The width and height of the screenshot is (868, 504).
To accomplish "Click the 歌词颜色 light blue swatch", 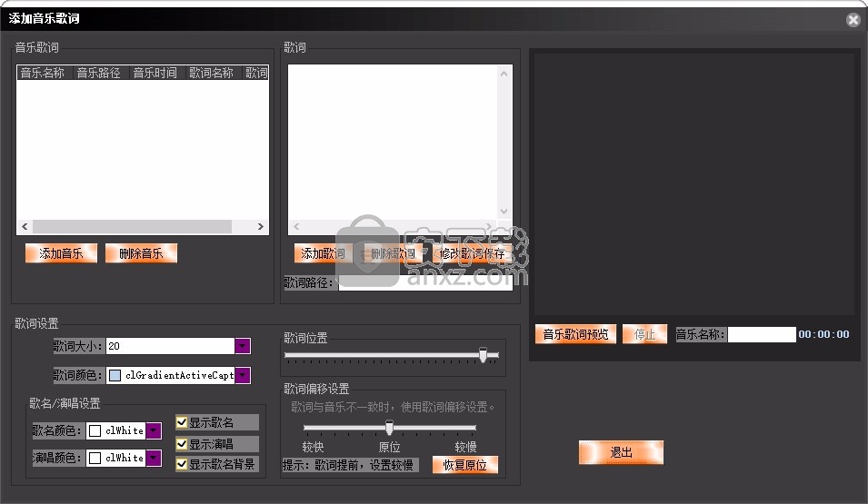I will pyautogui.click(x=115, y=375).
